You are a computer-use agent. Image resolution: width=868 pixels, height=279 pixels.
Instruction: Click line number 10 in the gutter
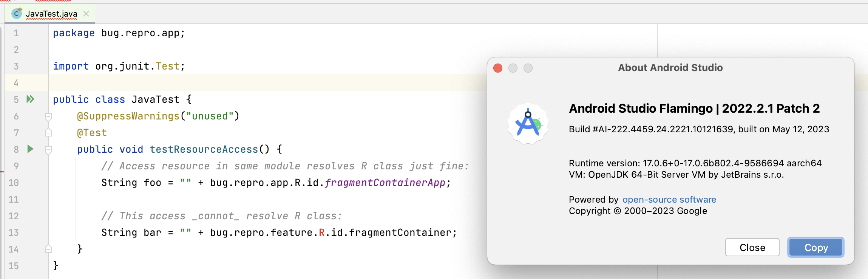click(x=14, y=183)
